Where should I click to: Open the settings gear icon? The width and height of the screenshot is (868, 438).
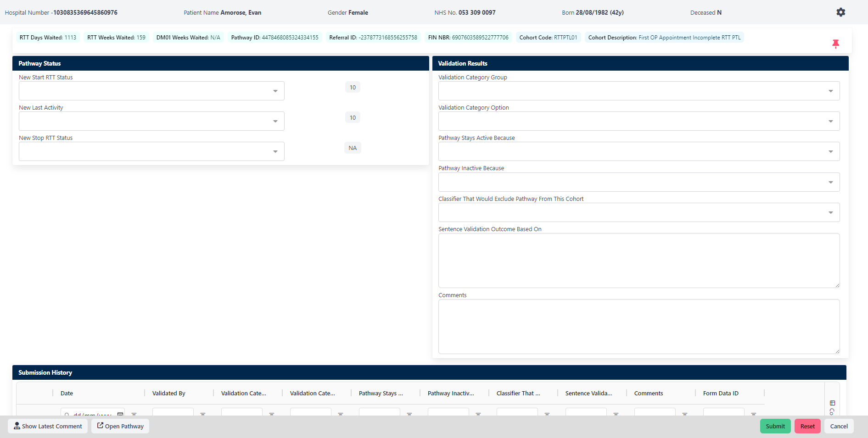click(x=840, y=12)
